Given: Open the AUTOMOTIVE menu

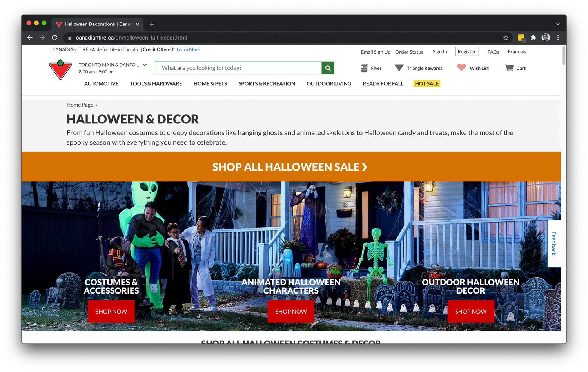Looking at the screenshot, I should click(x=101, y=83).
